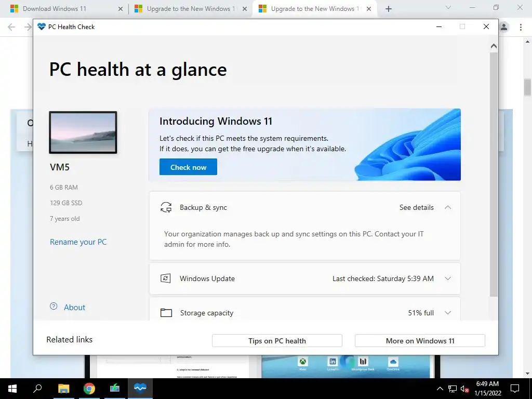Open the Windows Start menu

[12, 389]
